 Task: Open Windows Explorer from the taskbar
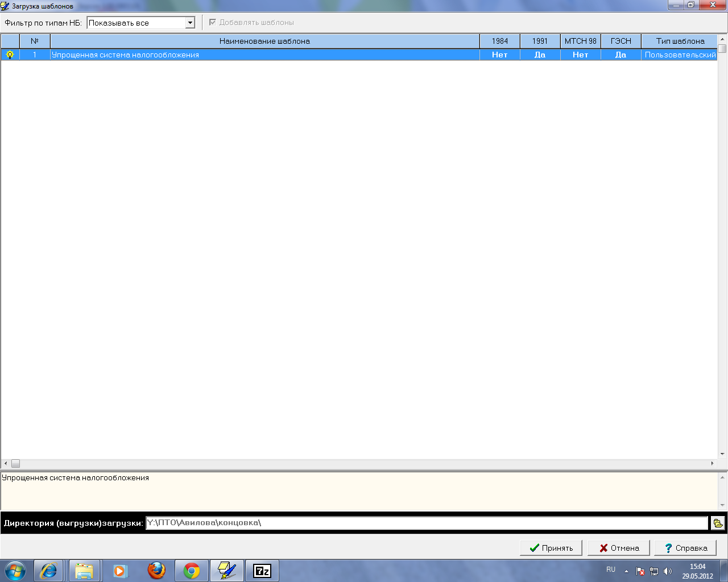(x=84, y=571)
